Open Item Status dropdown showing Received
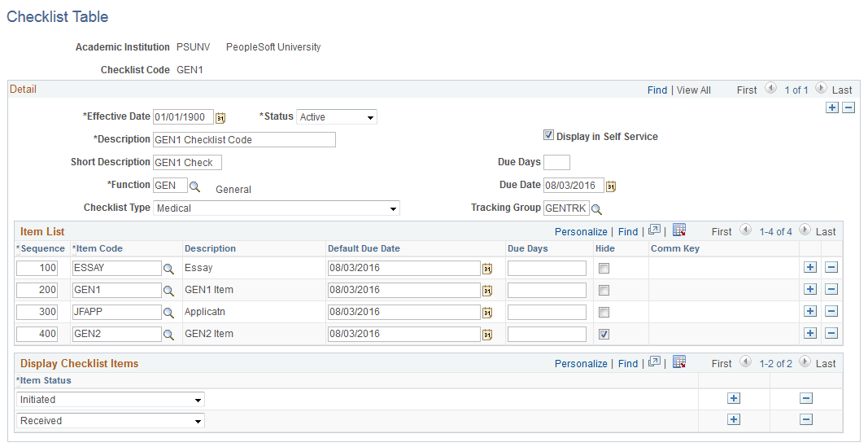 click(x=110, y=420)
